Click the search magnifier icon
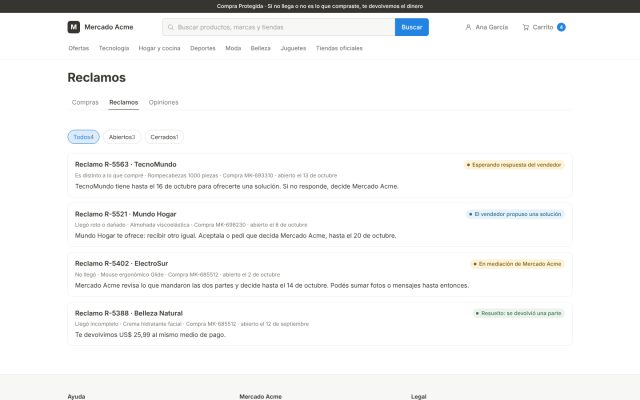The width and height of the screenshot is (640, 400). pos(171,27)
